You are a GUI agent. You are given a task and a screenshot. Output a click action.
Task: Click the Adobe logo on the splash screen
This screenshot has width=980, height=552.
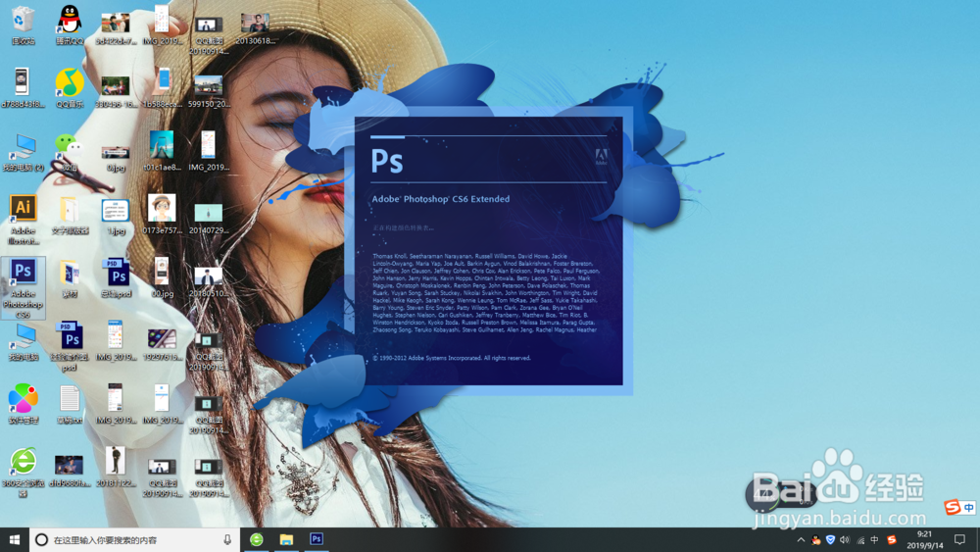(x=601, y=157)
